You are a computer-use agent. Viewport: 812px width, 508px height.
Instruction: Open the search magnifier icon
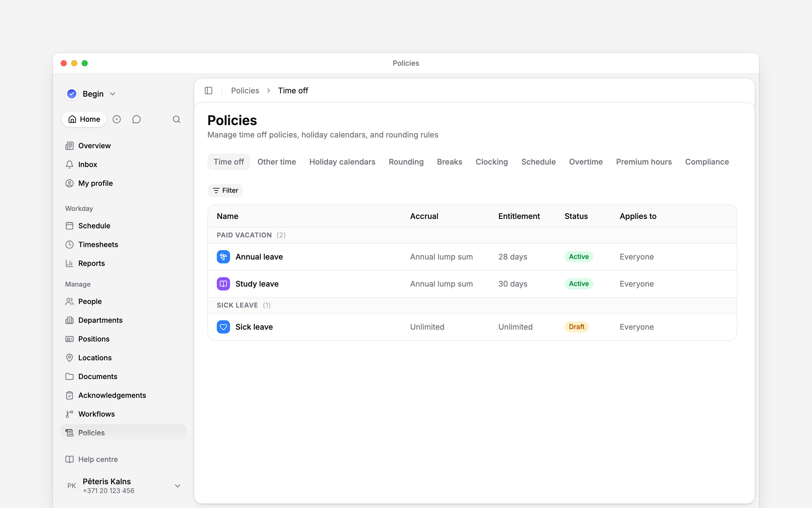(x=177, y=119)
